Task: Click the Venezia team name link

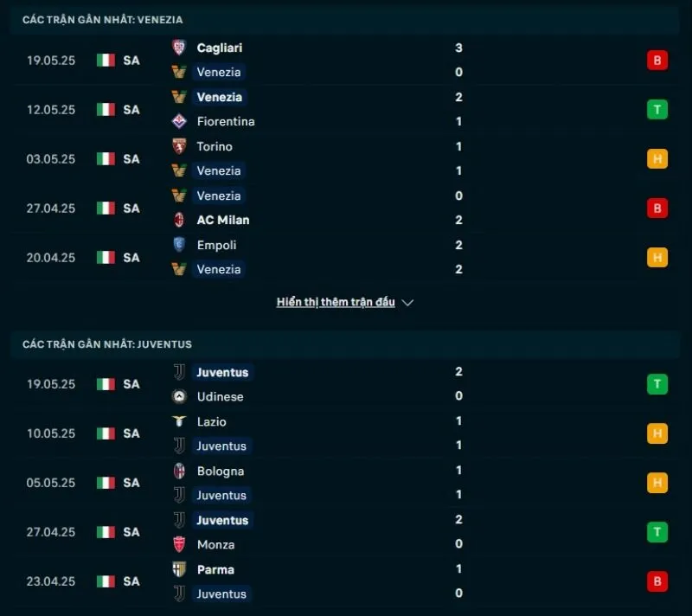Action: coord(218,73)
